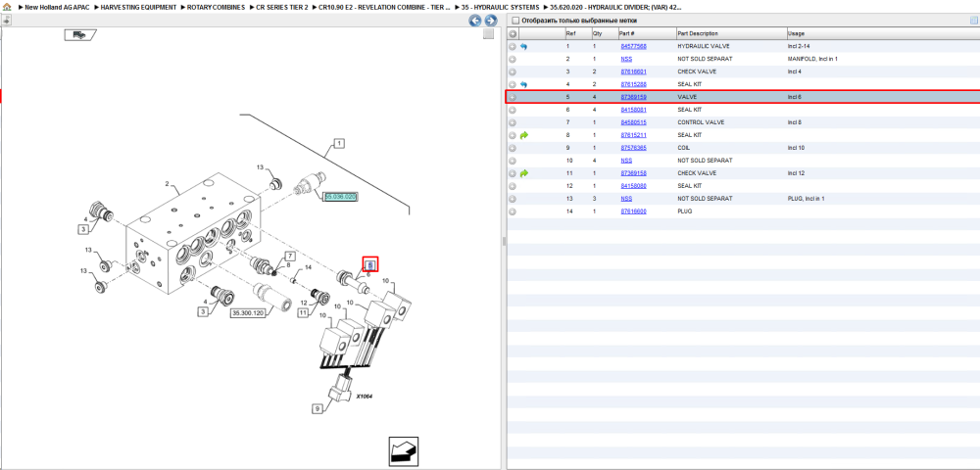
Task: Click the arrow image at diagram bottom right
Action: click(x=403, y=451)
